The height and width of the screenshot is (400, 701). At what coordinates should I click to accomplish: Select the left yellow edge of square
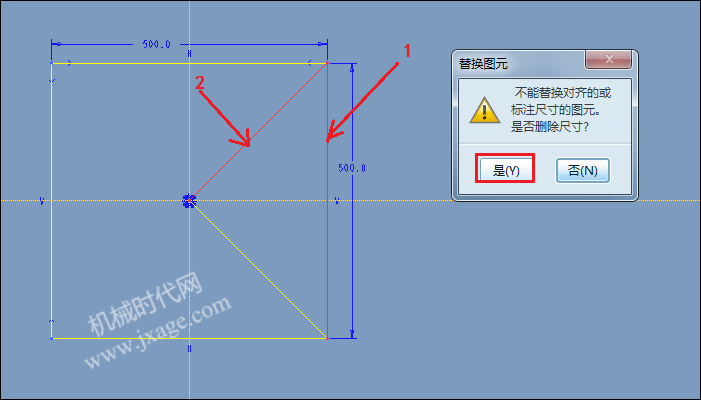tap(52, 201)
